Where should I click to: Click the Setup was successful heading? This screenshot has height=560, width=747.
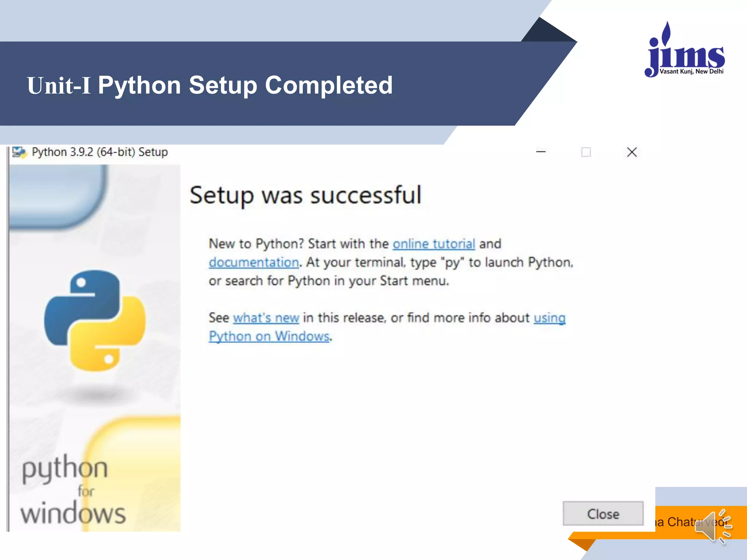tap(305, 195)
